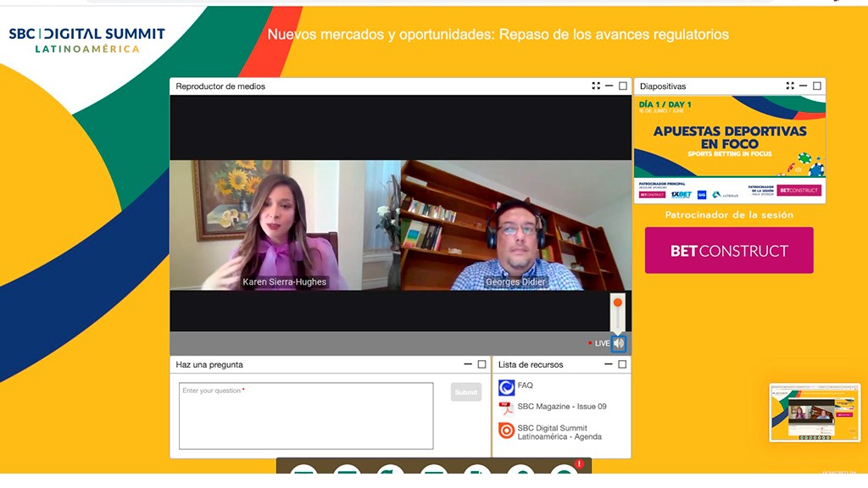Maximize the Lista de recursos panel
The width and height of the screenshot is (868, 488).
pos(622,364)
